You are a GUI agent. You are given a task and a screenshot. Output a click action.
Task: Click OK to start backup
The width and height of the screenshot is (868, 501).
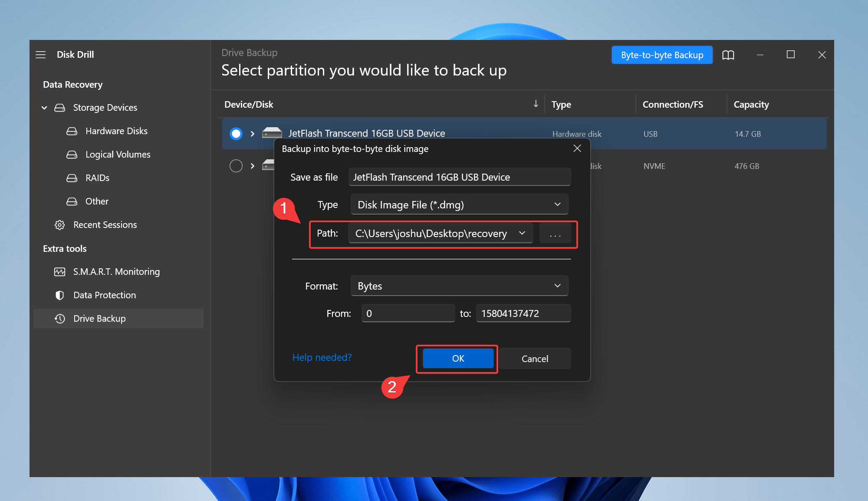tap(458, 359)
